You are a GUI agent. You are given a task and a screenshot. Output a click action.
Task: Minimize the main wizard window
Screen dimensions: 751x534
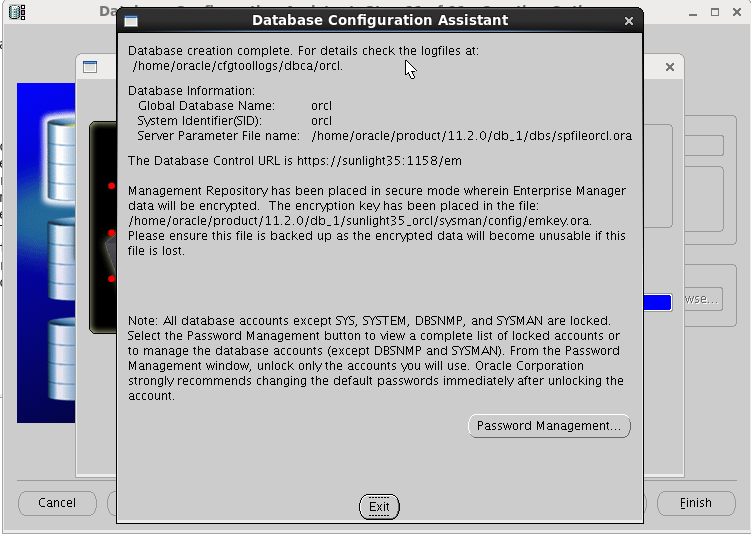point(693,12)
